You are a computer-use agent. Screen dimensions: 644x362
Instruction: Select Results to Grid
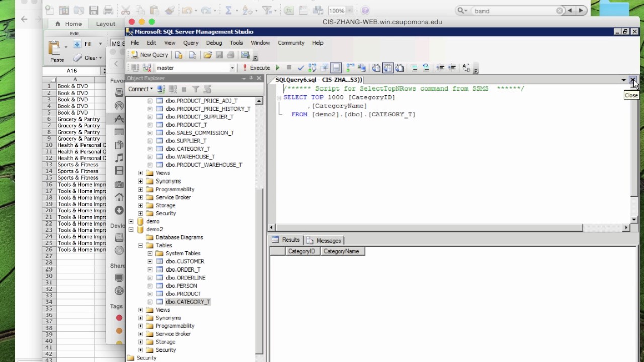click(x=388, y=68)
